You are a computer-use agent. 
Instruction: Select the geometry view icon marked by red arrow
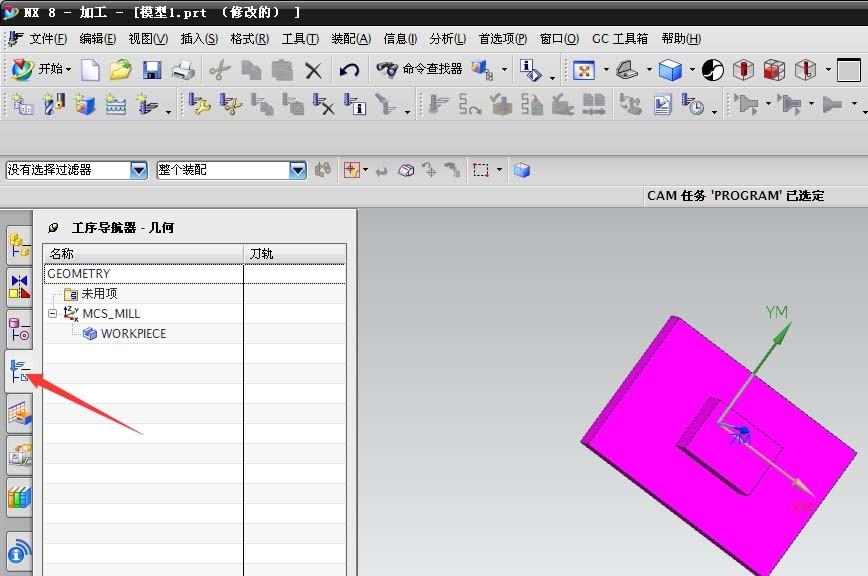18,371
